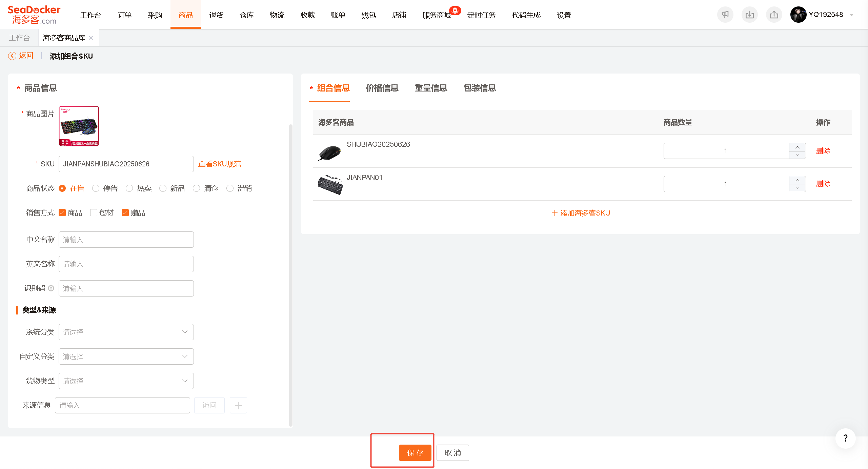
Task: Focus the 来源信息 input field
Action: 122,405
